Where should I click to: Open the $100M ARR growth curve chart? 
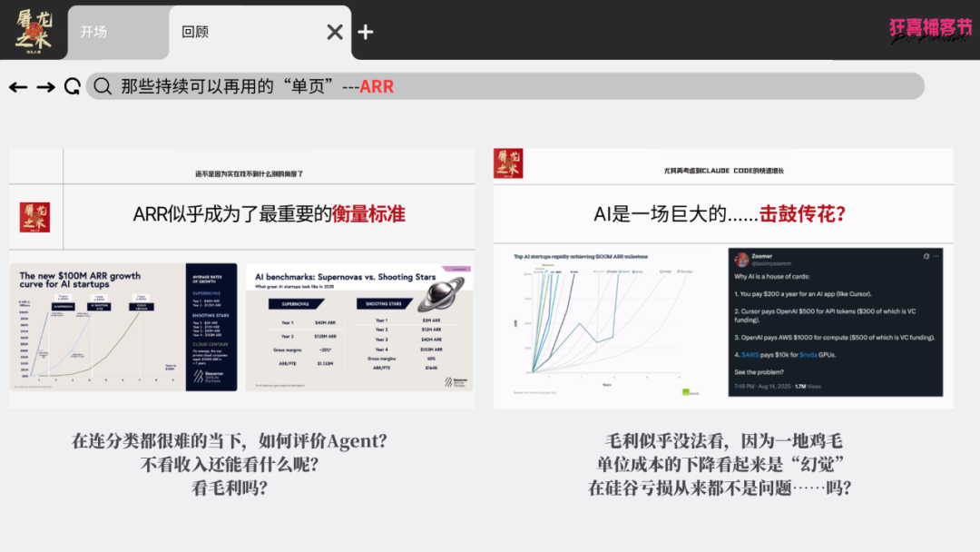coord(123,327)
